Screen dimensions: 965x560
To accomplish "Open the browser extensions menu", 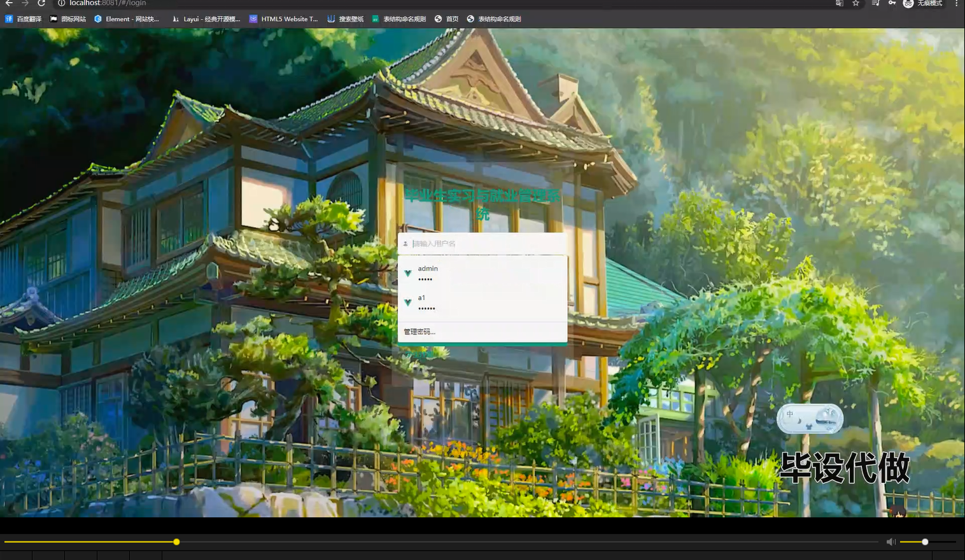I will [x=875, y=4].
